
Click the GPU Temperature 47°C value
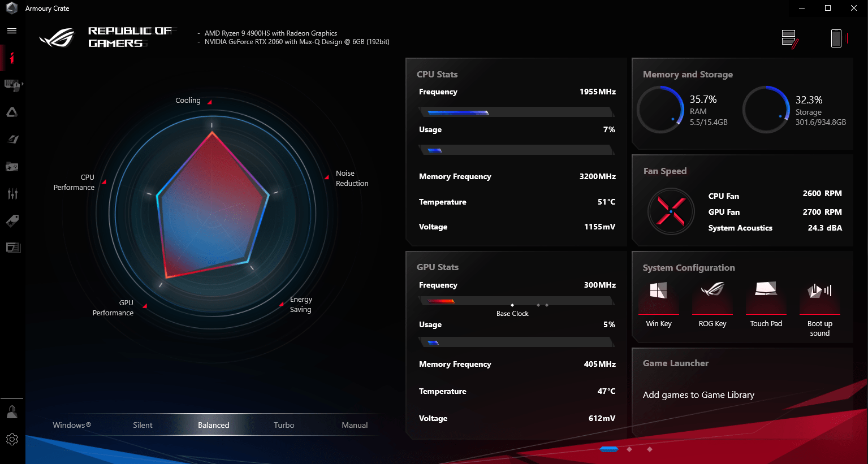[x=606, y=391]
